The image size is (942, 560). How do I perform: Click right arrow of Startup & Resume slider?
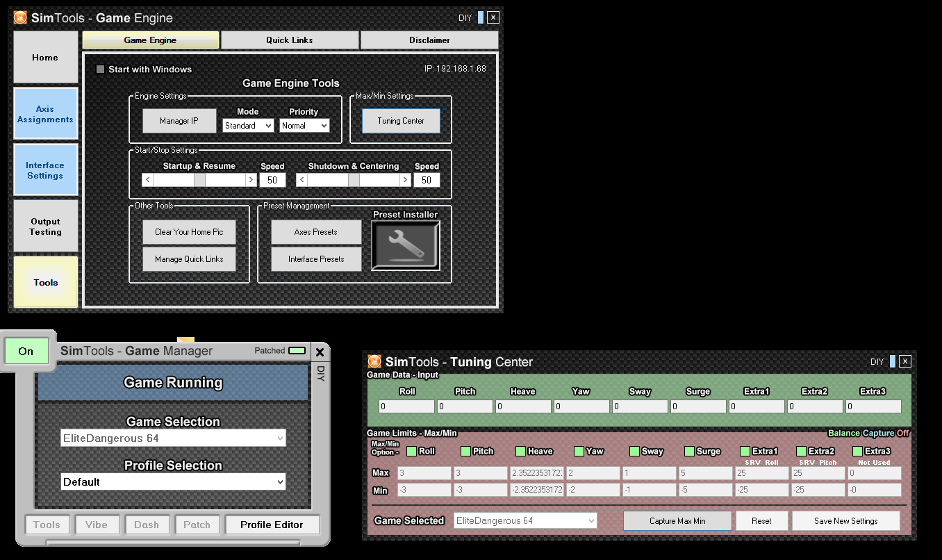[x=251, y=180]
